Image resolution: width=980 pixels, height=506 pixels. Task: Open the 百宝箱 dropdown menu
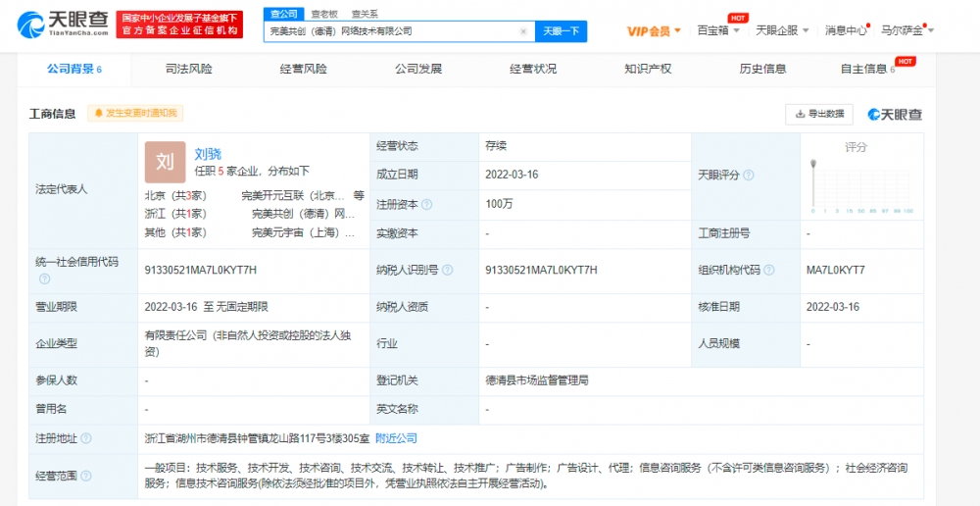pos(718,30)
